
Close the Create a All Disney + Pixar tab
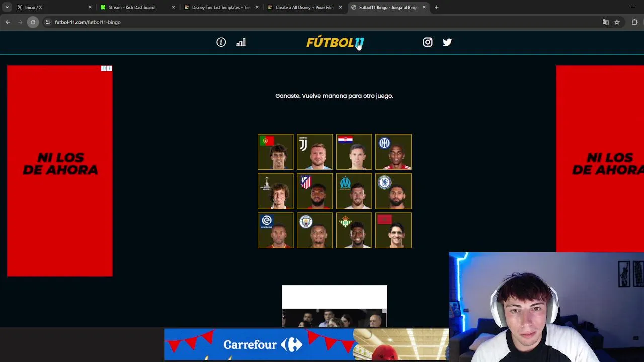[340, 7]
